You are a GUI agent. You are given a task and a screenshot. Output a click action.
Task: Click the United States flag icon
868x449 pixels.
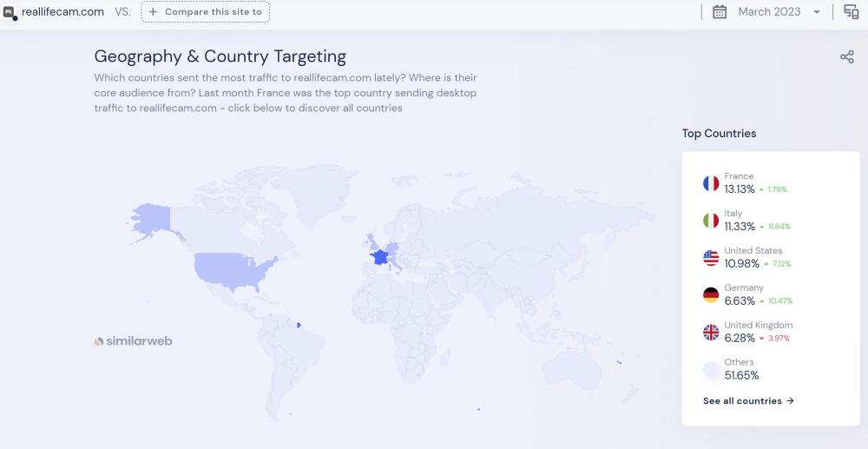click(x=711, y=258)
